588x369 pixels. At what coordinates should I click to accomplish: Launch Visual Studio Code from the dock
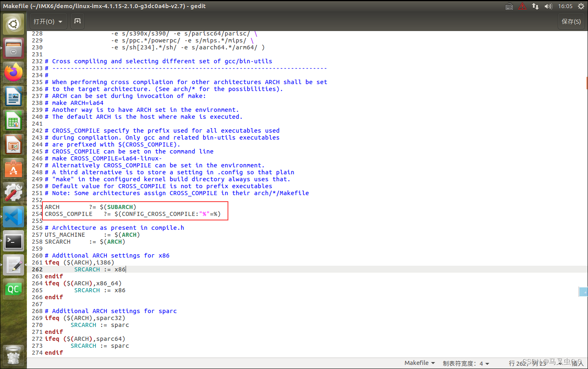[x=13, y=217]
